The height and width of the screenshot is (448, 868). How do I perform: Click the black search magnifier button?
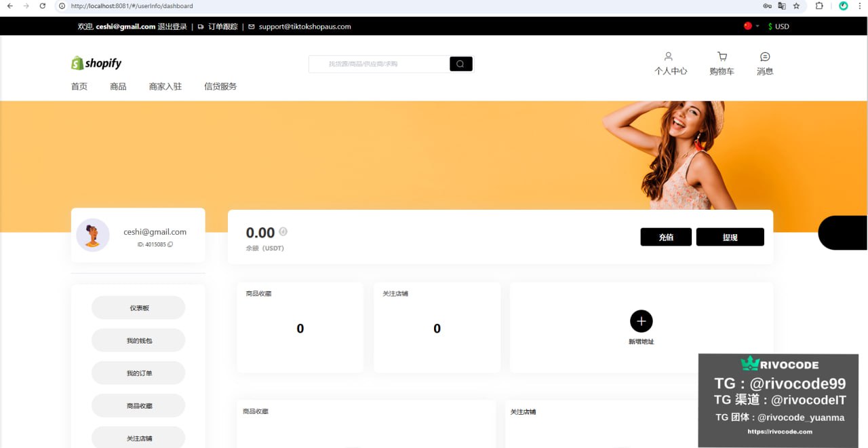460,64
